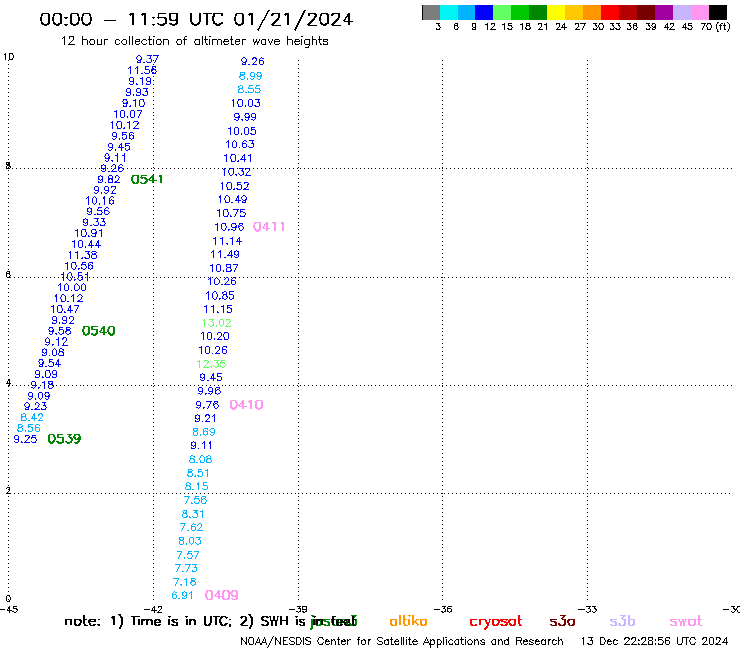
Task: Click the green wave height value 13.02
Action: [217, 323]
